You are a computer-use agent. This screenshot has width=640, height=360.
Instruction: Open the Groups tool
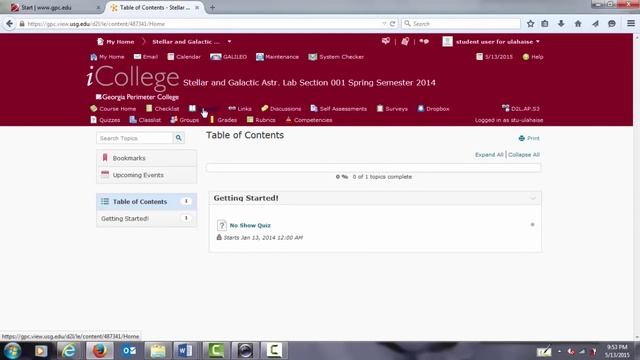(184, 120)
